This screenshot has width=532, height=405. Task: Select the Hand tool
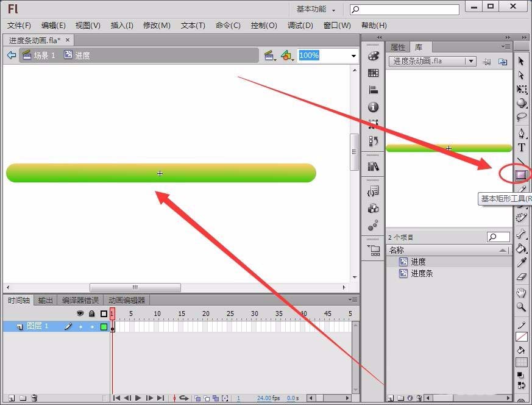click(x=521, y=292)
